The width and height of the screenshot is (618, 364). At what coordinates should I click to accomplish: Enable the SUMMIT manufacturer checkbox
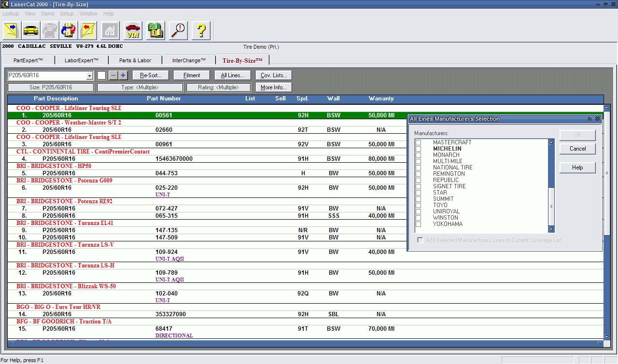419,199
